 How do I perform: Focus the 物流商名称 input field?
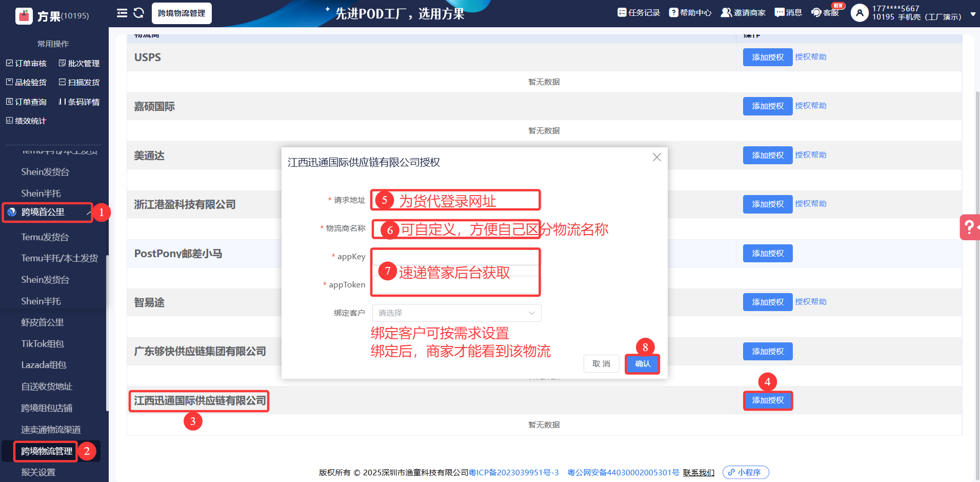(455, 228)
